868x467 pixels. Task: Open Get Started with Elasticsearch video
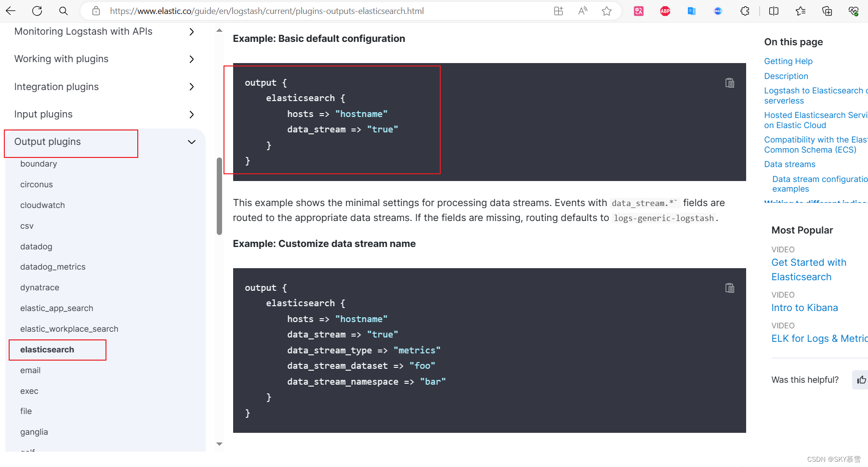(x=809, y=270)
